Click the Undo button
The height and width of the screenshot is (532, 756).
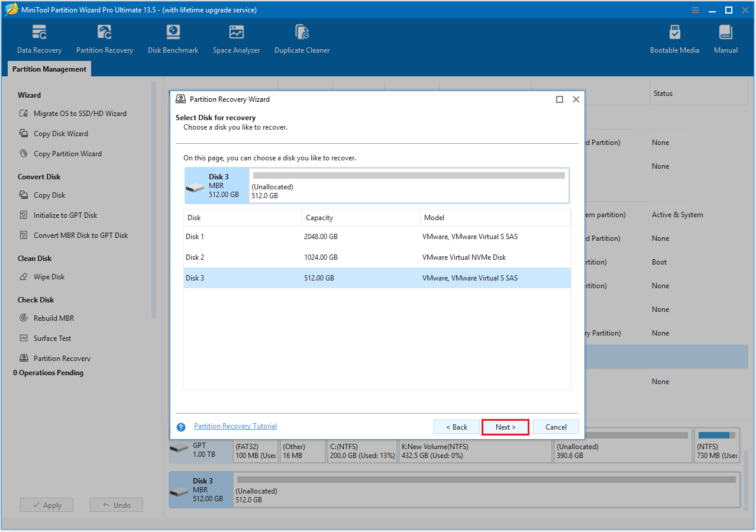click(116, 505)
